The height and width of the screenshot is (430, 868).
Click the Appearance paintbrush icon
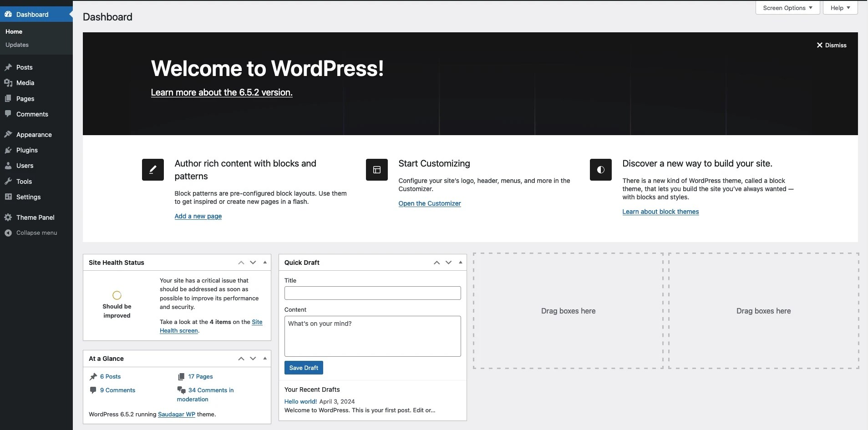(8, 134)
